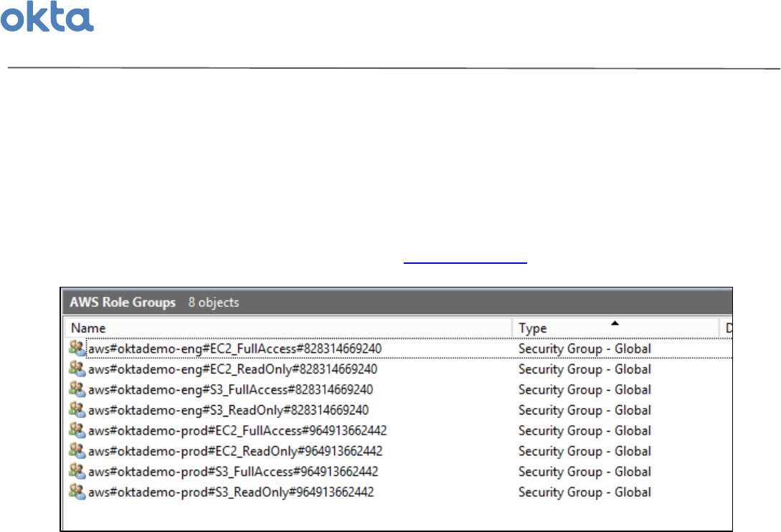Click Security Group - Global for prod S3_ReadOnly
This screenshot has height=532, width=781.
(584, 492)
